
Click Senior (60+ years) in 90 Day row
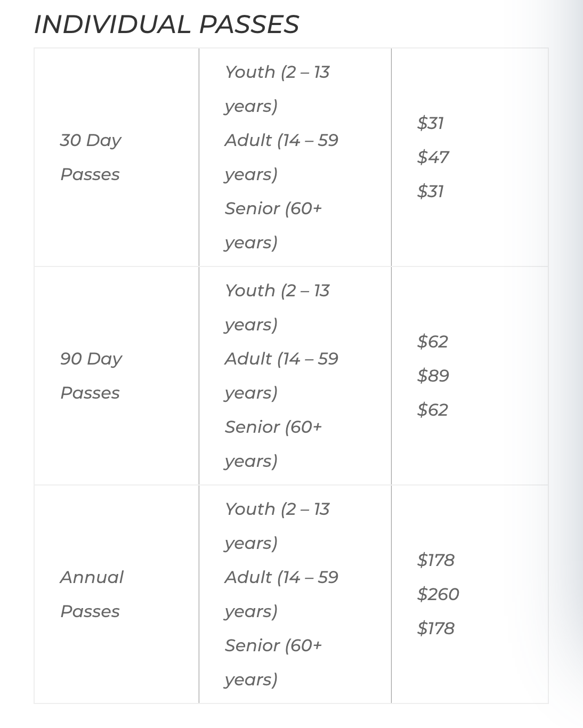(x=273, y=444)
